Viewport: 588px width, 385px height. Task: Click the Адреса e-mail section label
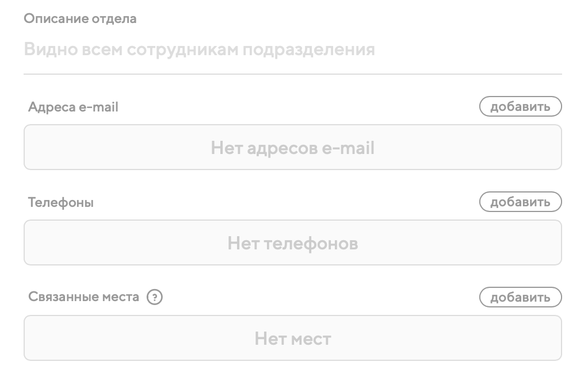pos(73,107)
